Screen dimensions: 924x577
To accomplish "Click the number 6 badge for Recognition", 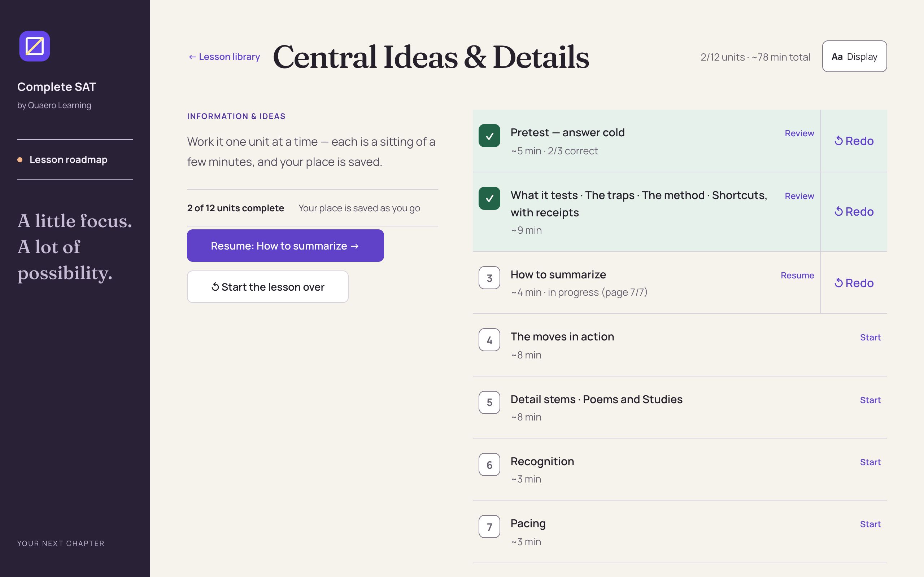I will point(489,465).
